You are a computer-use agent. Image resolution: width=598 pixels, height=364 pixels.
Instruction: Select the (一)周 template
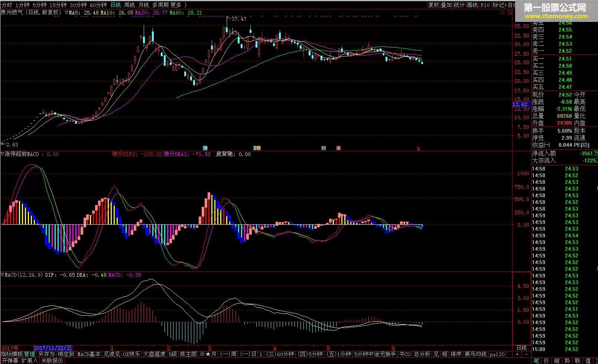(x=228, y=354)
